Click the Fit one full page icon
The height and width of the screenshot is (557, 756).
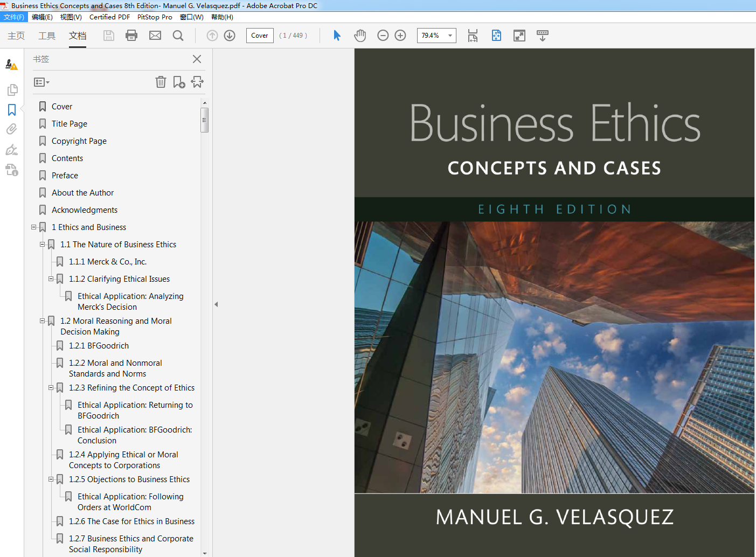(496, 36)
